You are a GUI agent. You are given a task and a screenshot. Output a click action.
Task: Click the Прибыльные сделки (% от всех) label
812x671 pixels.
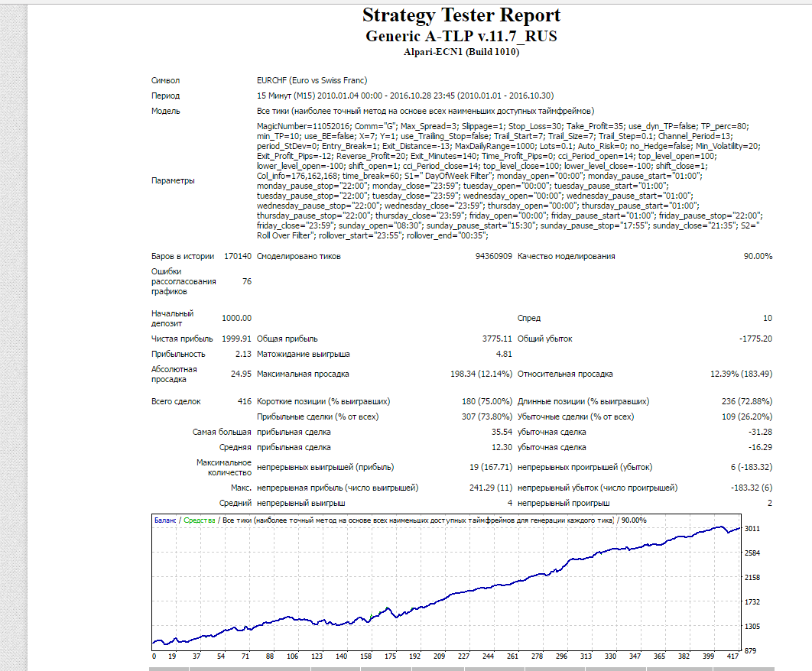point(317,417)
